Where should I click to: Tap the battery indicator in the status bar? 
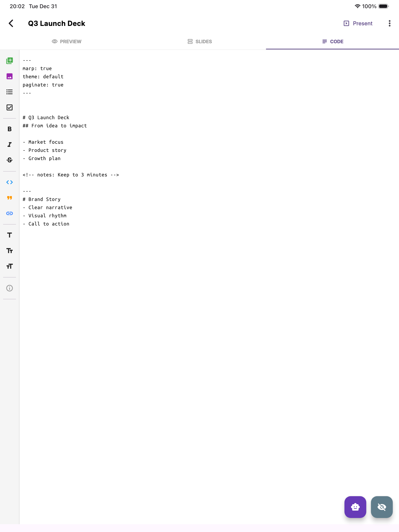pyautogui.click(x=384, y=6)
